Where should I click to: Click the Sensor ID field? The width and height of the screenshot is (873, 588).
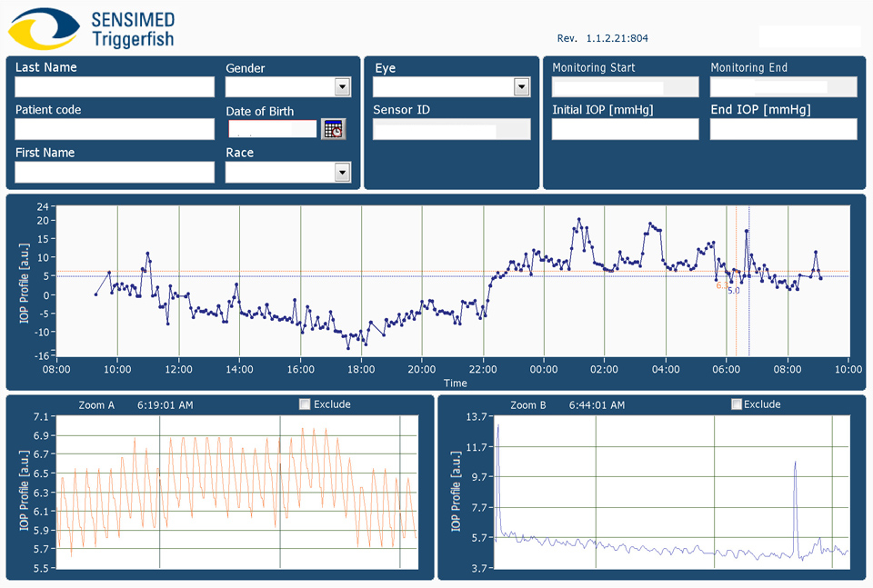pyautogui.click(x=451, y=129)
